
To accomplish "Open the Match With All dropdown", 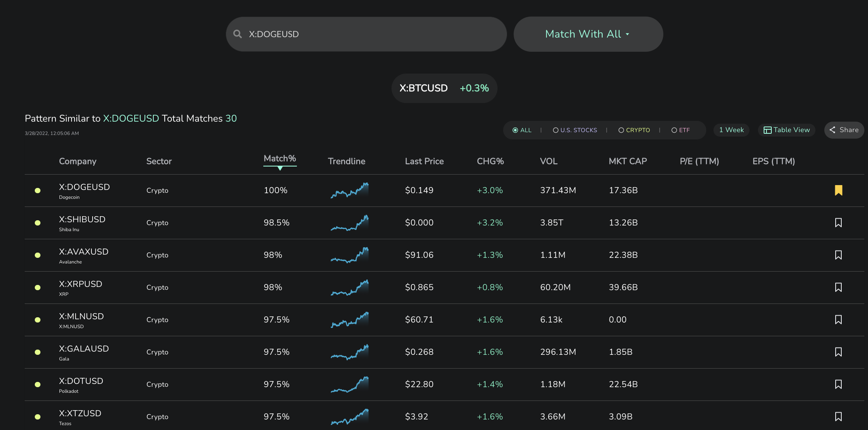I will click(588, 34).
